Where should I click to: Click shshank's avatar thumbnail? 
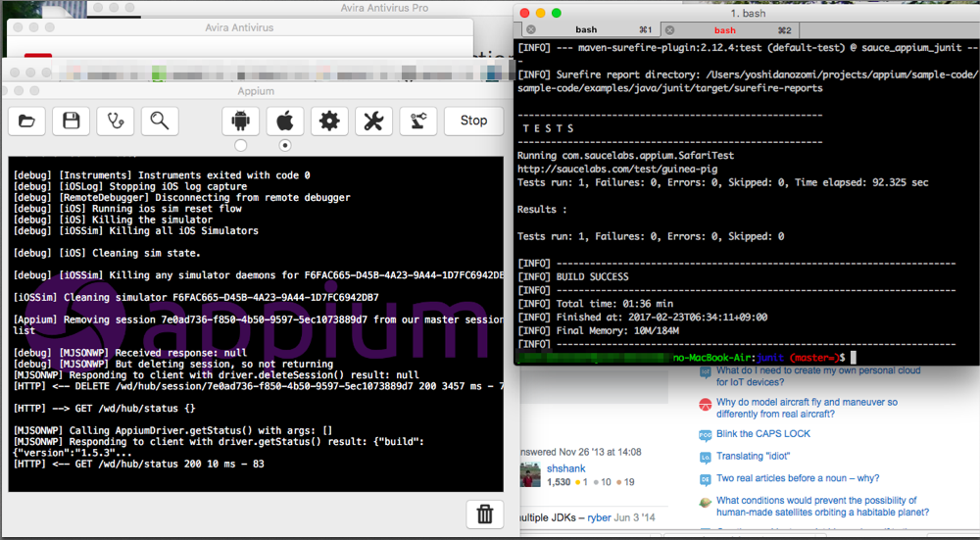[x=530, y=475]
